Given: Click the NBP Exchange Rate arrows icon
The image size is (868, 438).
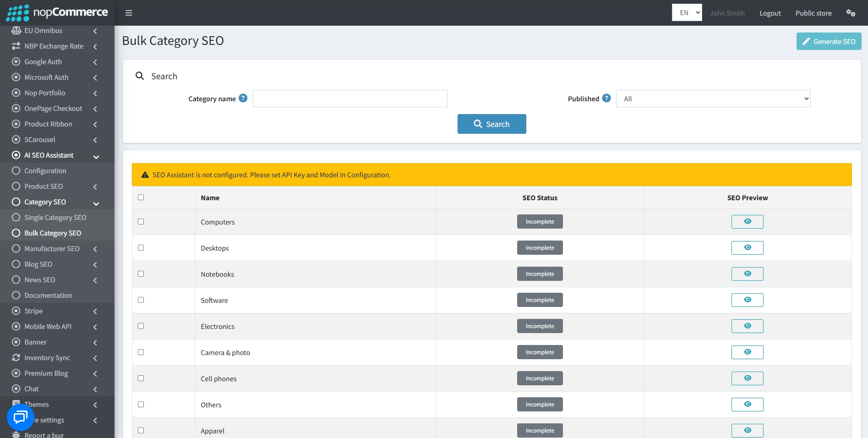Looking at the screenshot, I should pyautogui.click(x=16, y=46).
